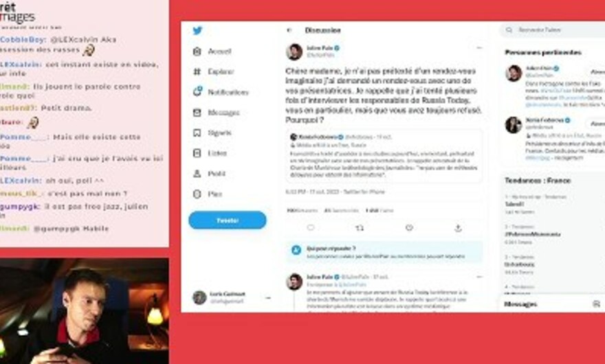
Task: Open the quoted tweet from Russia Today
Action: point(384,156)
